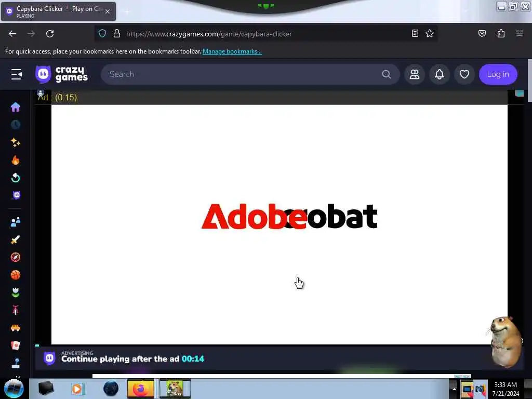Open the Bike games sidebar icon
The width and height of the screenshot is (532, 399).
pos(16,310)
